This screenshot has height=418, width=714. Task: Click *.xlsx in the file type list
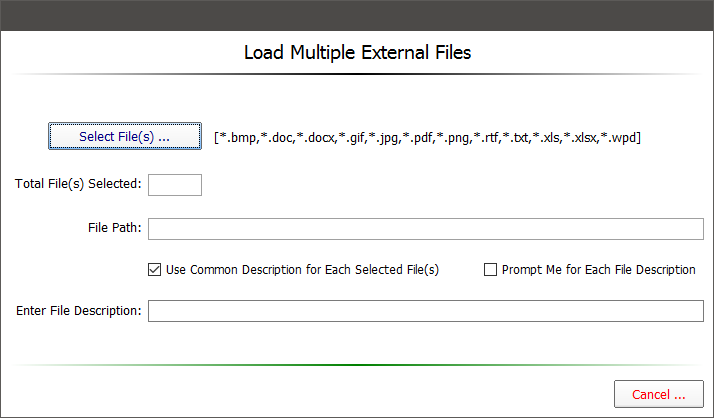pos(580,137)
